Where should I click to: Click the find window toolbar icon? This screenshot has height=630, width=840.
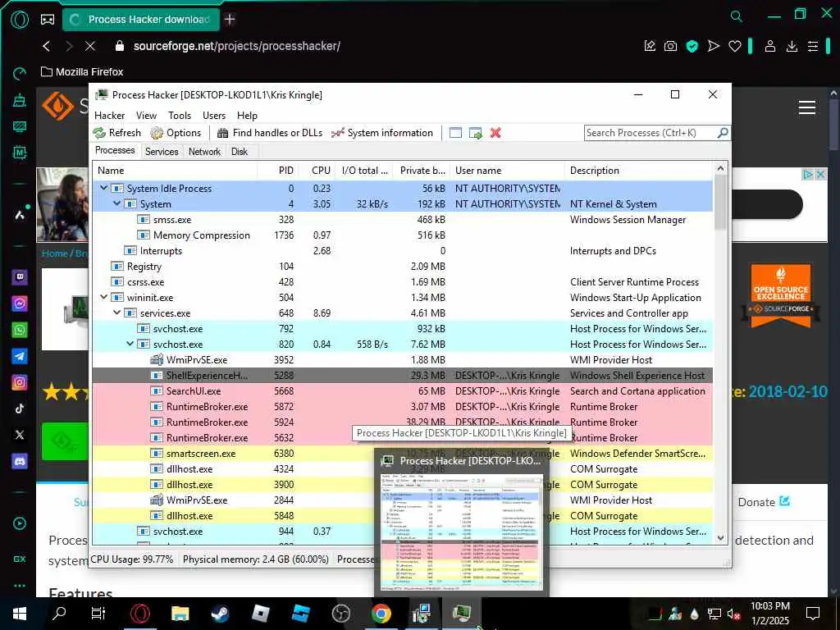click(455, 133)
